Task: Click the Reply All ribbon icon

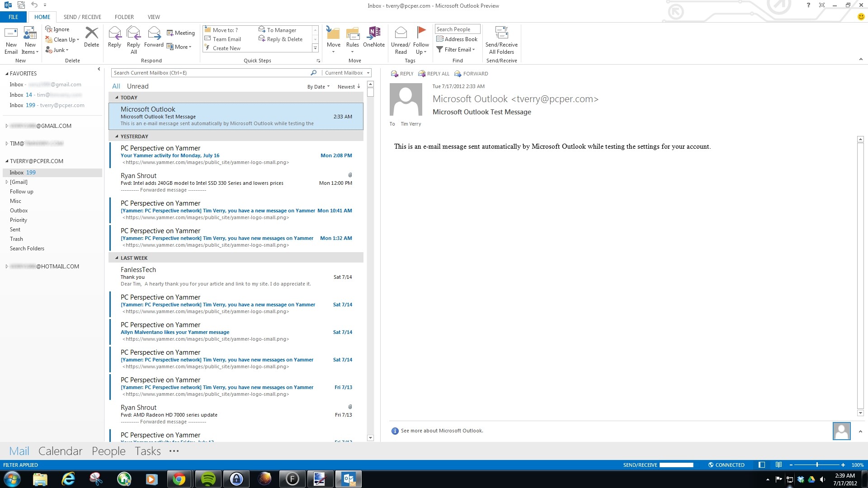Action: 133,34
